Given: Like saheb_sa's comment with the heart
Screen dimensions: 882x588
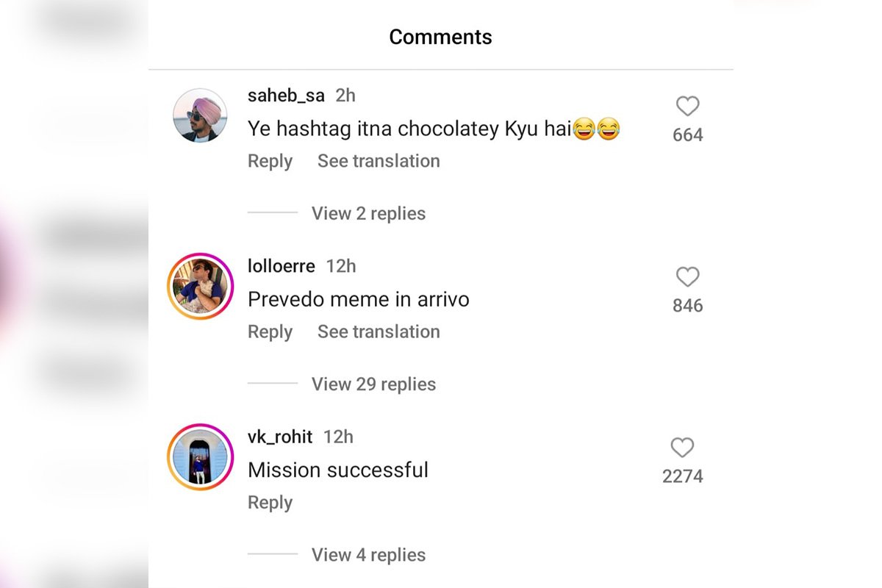Looking at the screenshot, I should (687, 107).
